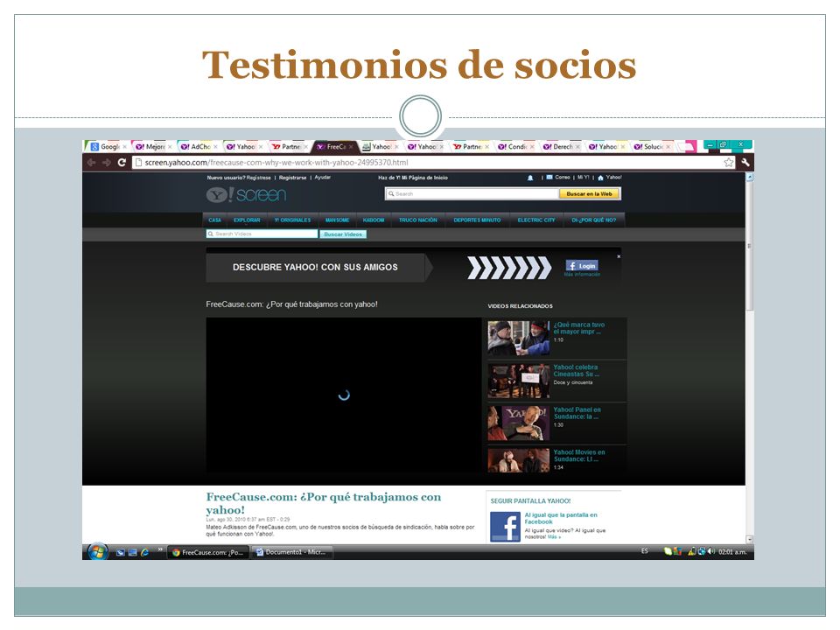
Task: Open the ELECTRIC CITY navigation item
Action: [x=536, y=220]
